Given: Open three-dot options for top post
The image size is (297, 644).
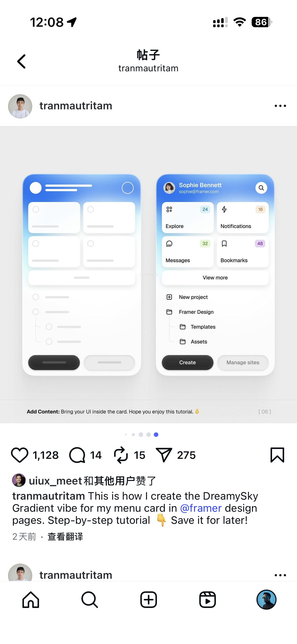Looking at the screenshot, I should click(x=280, y=106).
